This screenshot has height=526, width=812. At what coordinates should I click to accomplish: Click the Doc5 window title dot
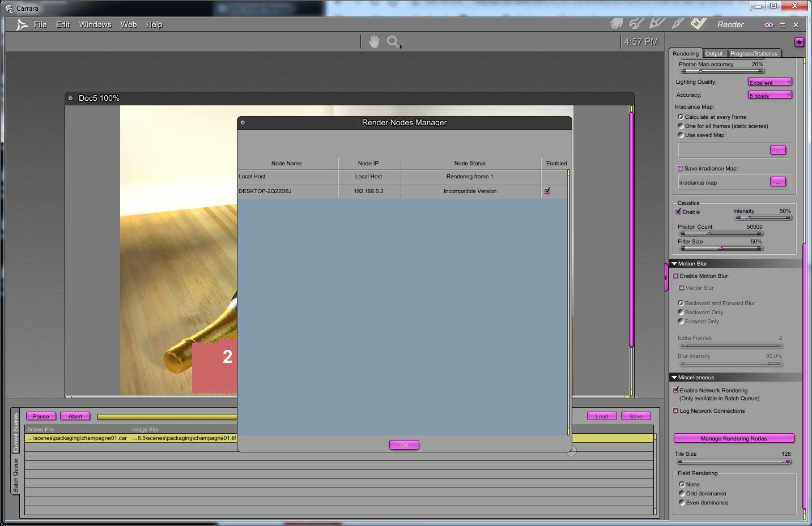click(x=70, y=98)
